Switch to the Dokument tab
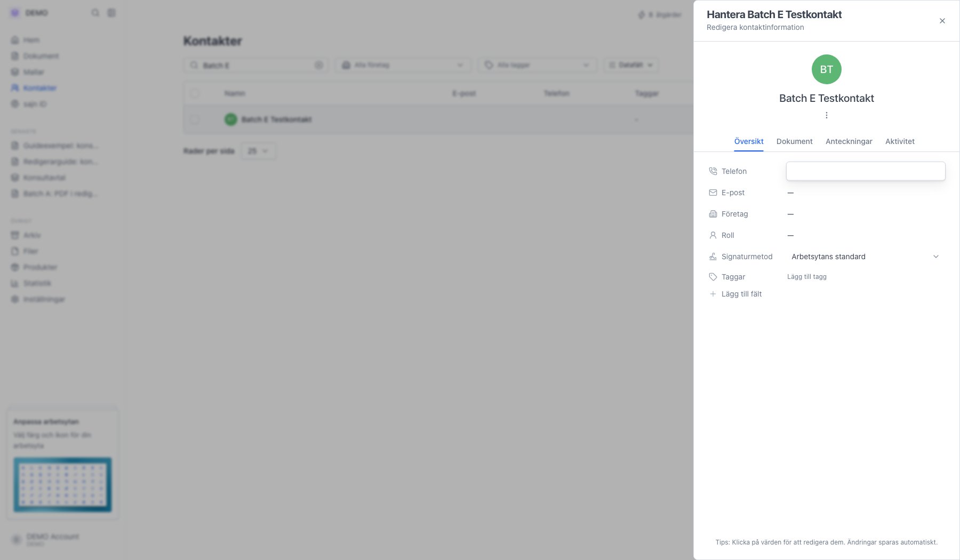 point(794,141)
